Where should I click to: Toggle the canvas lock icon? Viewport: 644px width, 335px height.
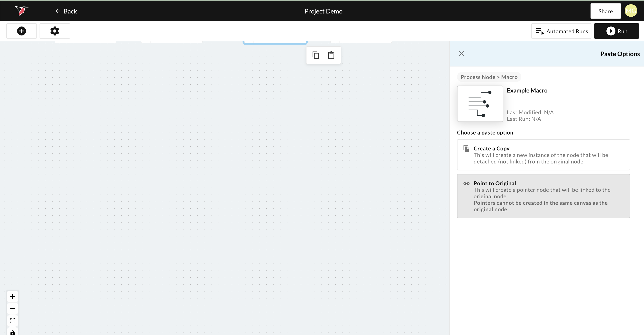pos(13,332)
